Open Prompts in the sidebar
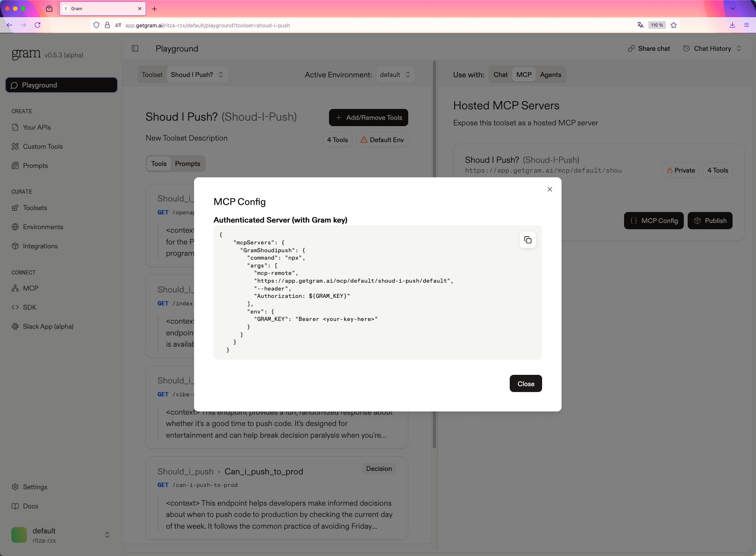The width and height of the screenshot is (756, 556). (x=30, y=166)
